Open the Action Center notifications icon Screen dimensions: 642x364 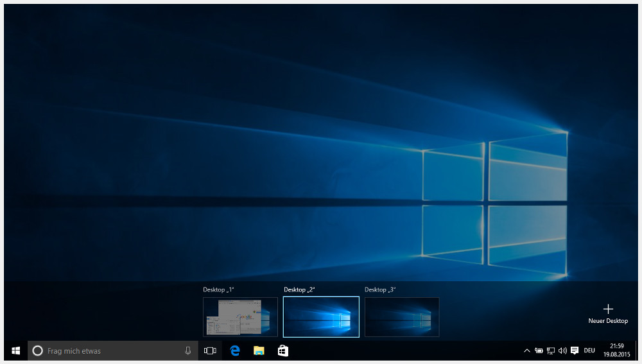coord(575,351)
